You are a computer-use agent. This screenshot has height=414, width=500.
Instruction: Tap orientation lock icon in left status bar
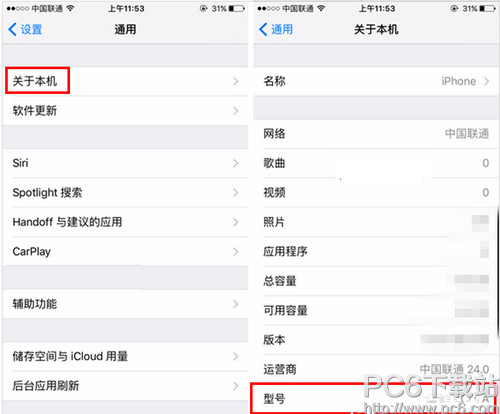coord(203,8)
